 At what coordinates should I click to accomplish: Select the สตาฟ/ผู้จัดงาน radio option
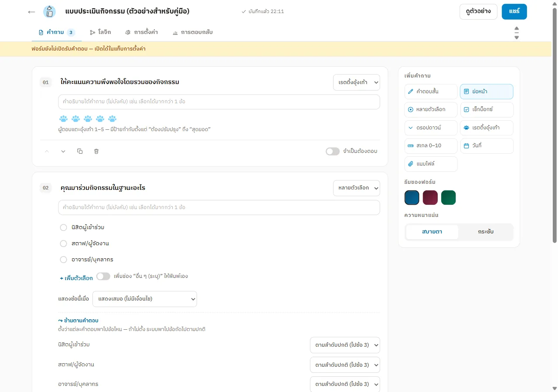pos(63,243)
